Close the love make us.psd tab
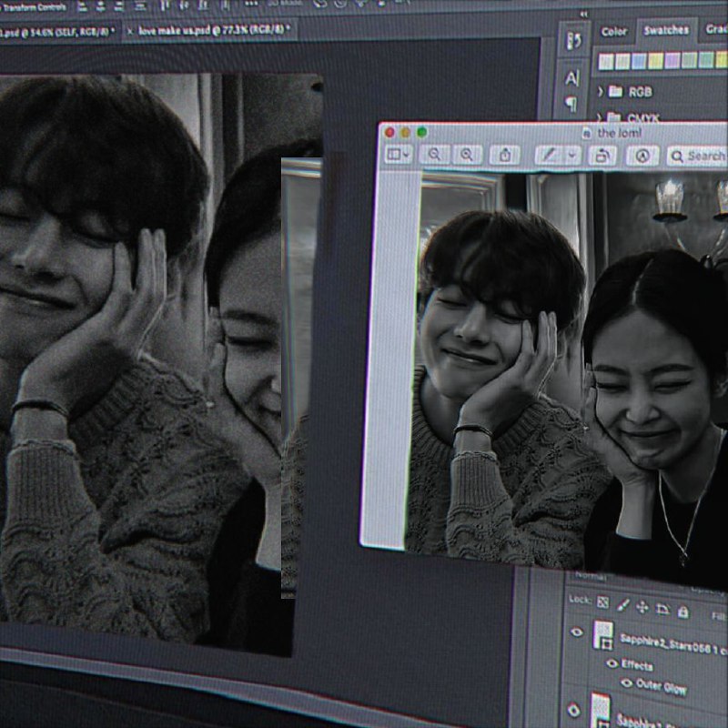 point(130,31)
